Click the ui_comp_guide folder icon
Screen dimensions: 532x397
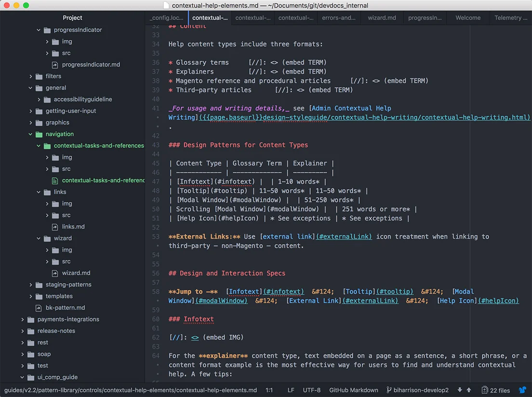pyautogui.click(x=31, y=377)
